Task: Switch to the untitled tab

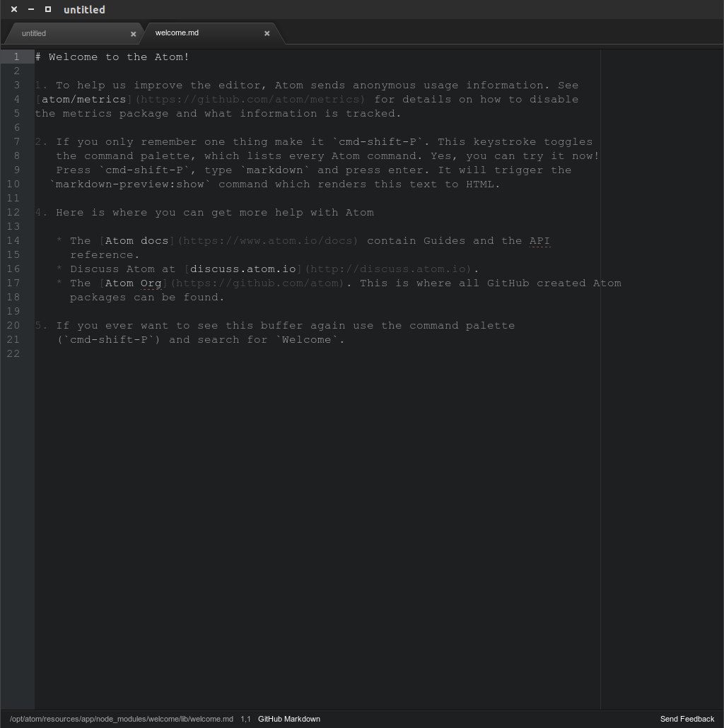Action: point(74,33)
